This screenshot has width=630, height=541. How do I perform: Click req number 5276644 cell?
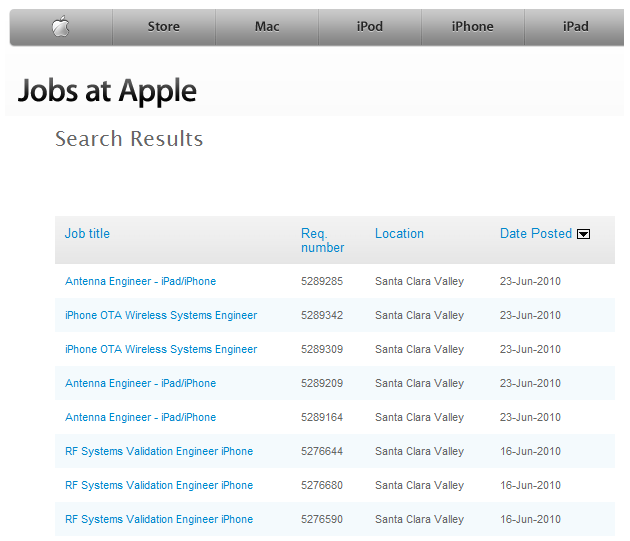(x=322, y=451)
